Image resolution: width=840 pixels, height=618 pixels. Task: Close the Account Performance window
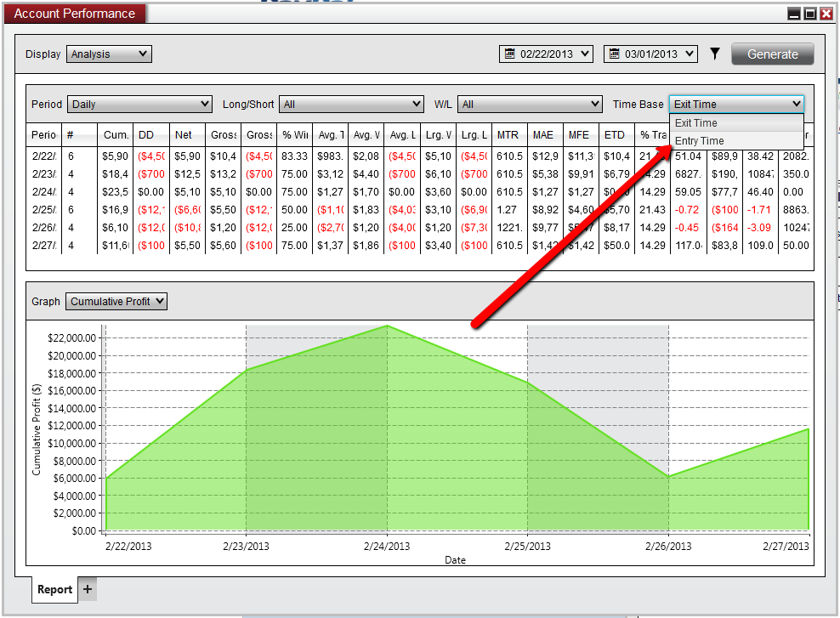tap(826, 14)
